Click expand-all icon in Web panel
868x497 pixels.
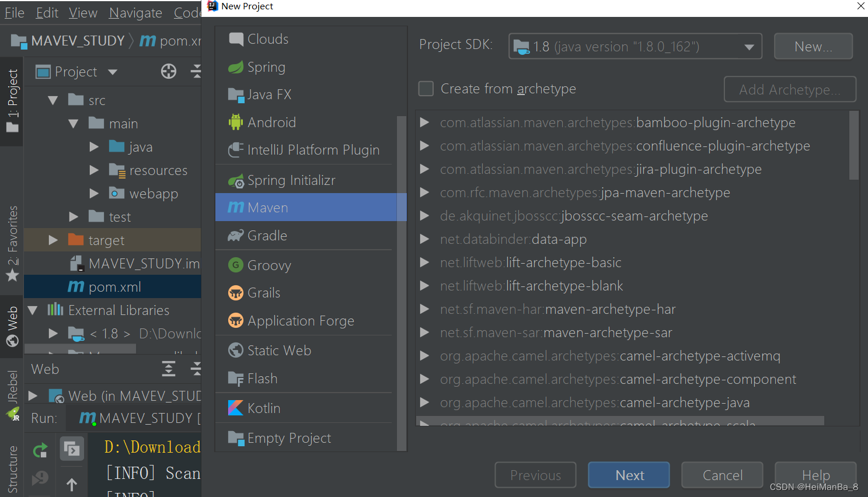click(x=169, y=369)
